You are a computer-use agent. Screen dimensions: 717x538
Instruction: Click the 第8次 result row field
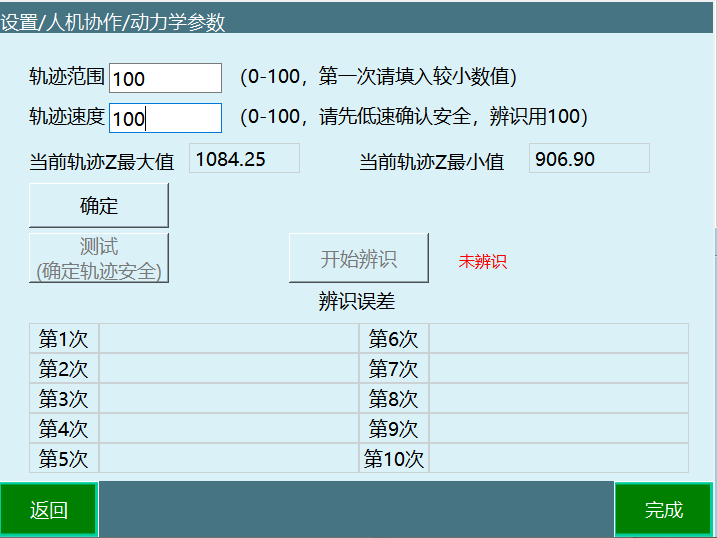[558, 398]
